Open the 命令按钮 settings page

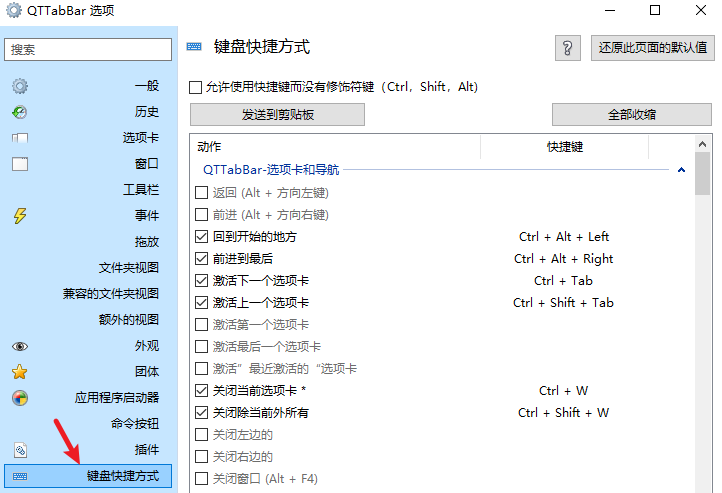click(135, 423)
